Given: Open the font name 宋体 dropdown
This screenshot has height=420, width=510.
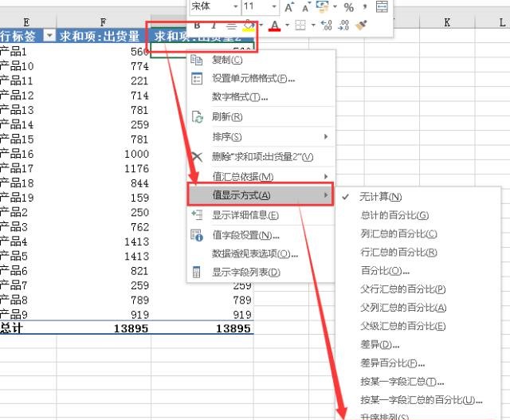Looking at the screenshot, I should click(236, 6).
